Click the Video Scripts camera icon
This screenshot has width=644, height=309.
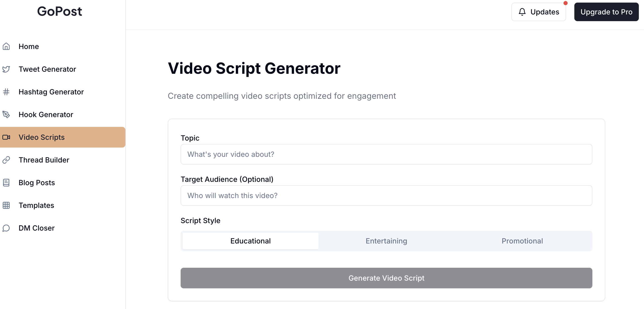(6, 137)
